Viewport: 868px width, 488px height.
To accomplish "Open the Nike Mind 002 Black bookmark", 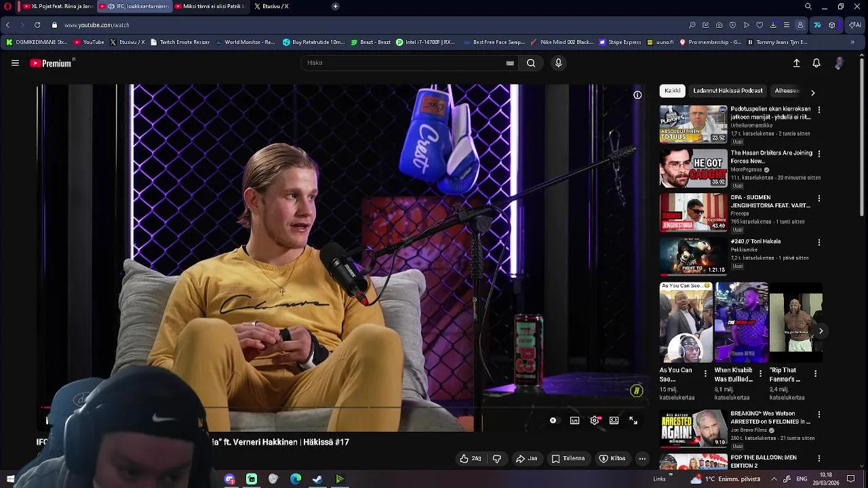I will [562, 42].
